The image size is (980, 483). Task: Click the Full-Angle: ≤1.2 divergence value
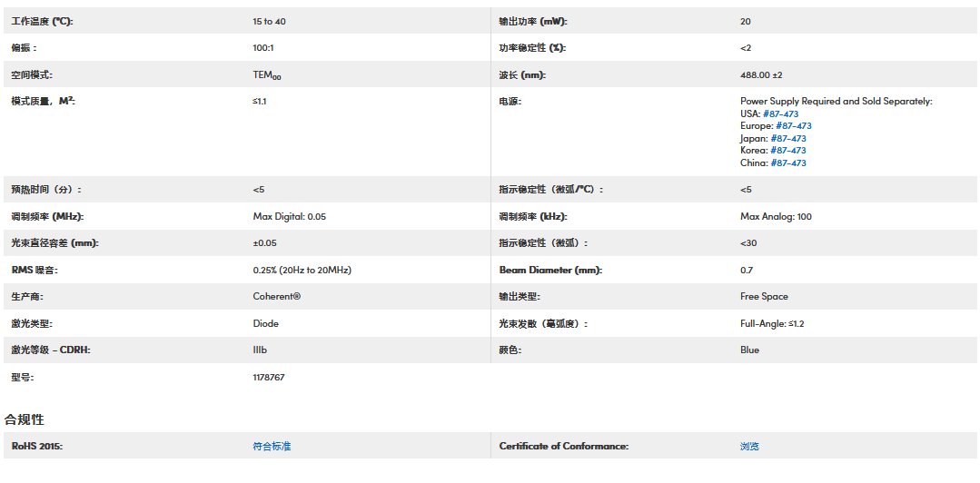click(772, 323)
